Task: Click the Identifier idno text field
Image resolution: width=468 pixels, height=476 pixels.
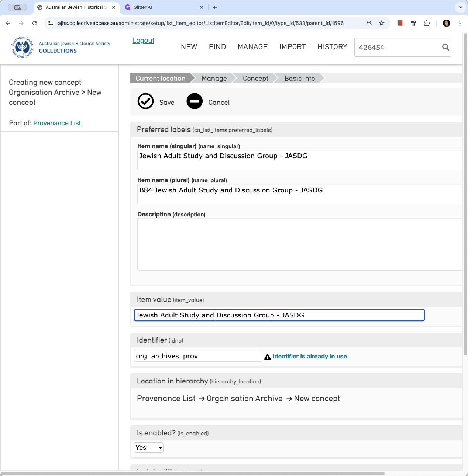Action: click(x=198, y=356)
